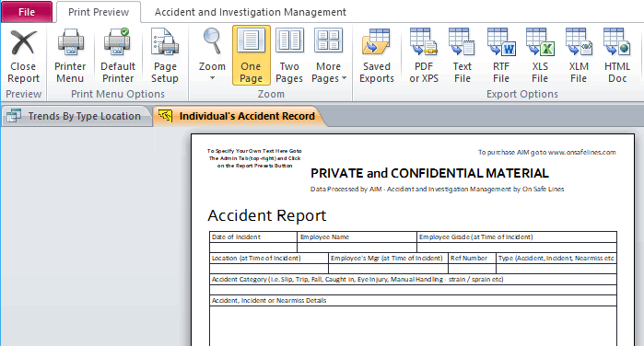Open Page Setup options
Viewport: 644px width, 346px height.
coord(165,56)
